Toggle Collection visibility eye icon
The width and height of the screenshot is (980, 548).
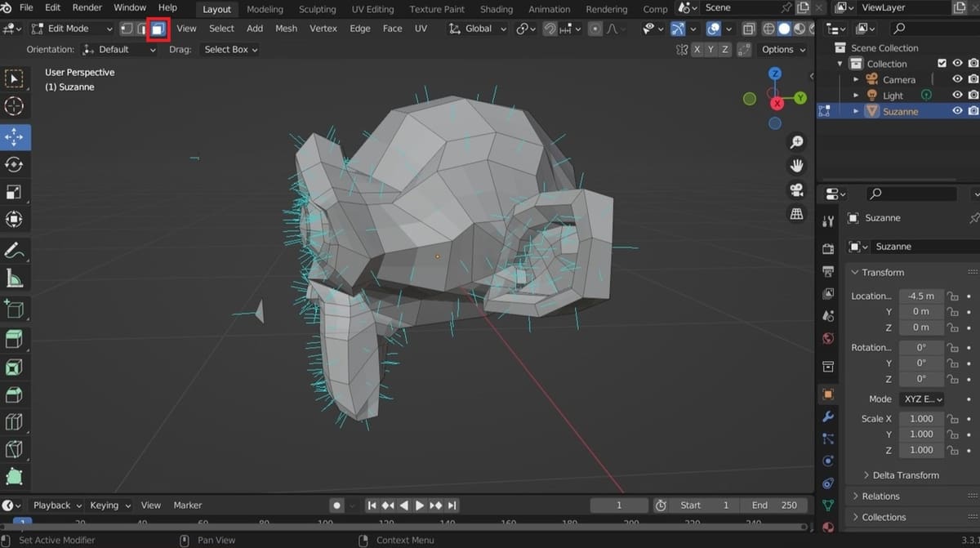957,63
